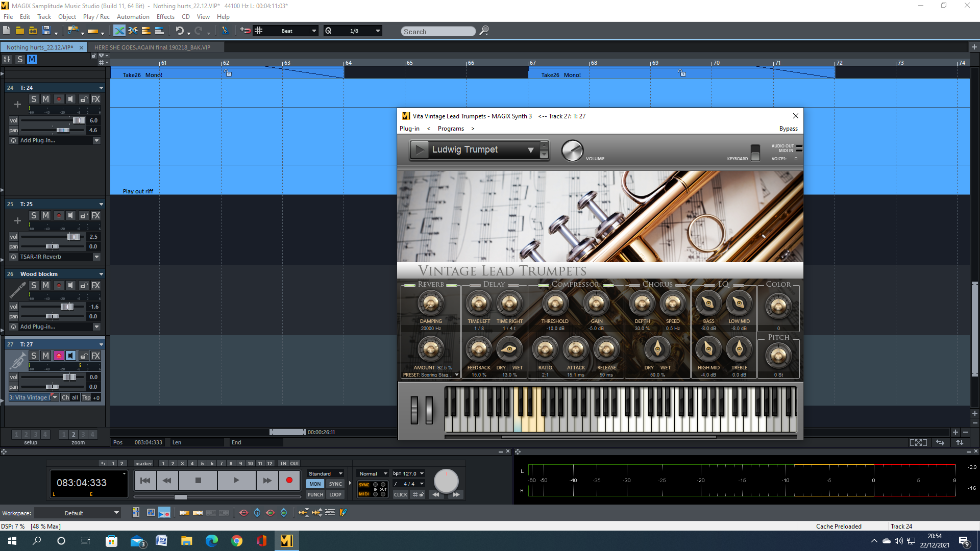
Task: Open TSAR-1R Reverb plug-in dropdown arrow
Action: tap(96, 257)
